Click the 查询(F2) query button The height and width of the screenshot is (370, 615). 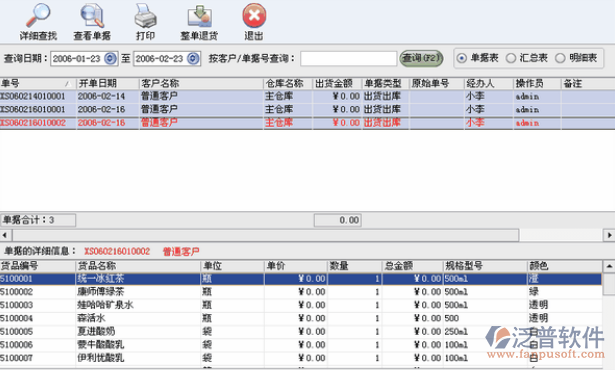tap(421, 58)
